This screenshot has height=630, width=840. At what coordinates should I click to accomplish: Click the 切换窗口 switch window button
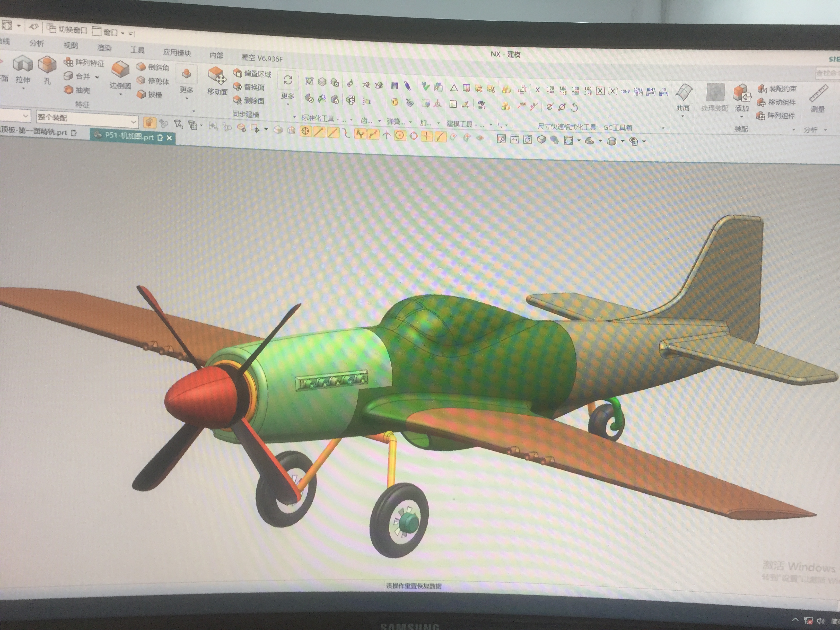click(x=67, y=29)
